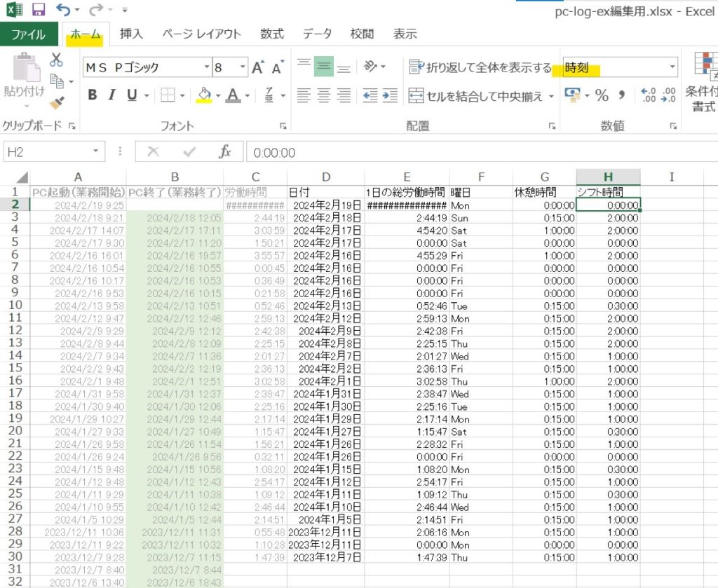Click the insert function fx button
Screen dimensions: 718x588
coord(225,151)
